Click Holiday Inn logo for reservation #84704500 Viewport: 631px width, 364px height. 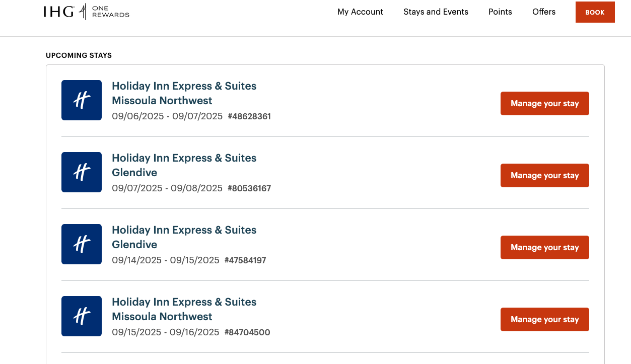(x=82, y=316)
